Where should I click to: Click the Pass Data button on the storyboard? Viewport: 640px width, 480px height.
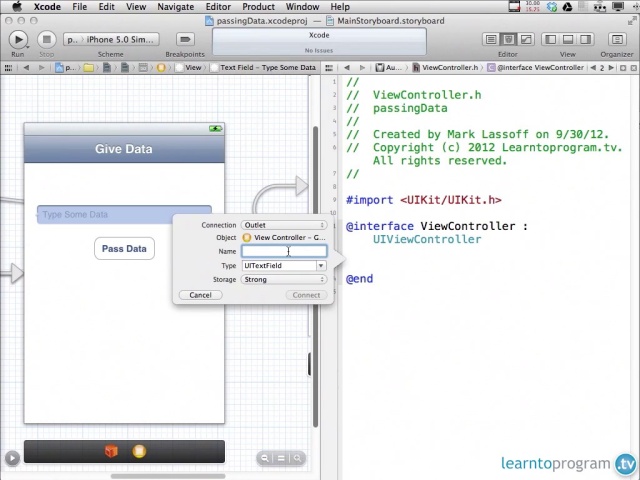point(124,249)
